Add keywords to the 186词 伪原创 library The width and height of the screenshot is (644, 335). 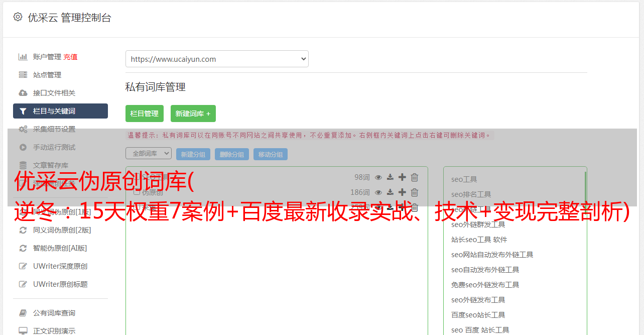(402, 192)
